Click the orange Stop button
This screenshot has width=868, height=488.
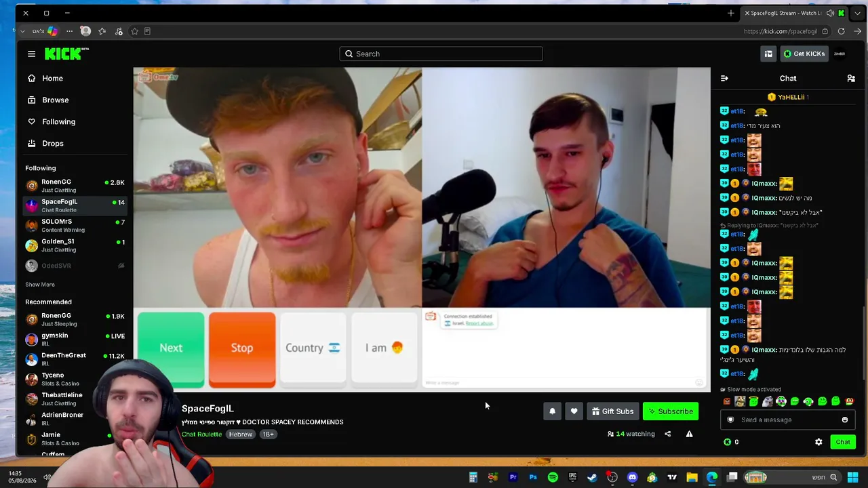click(242, 350)
